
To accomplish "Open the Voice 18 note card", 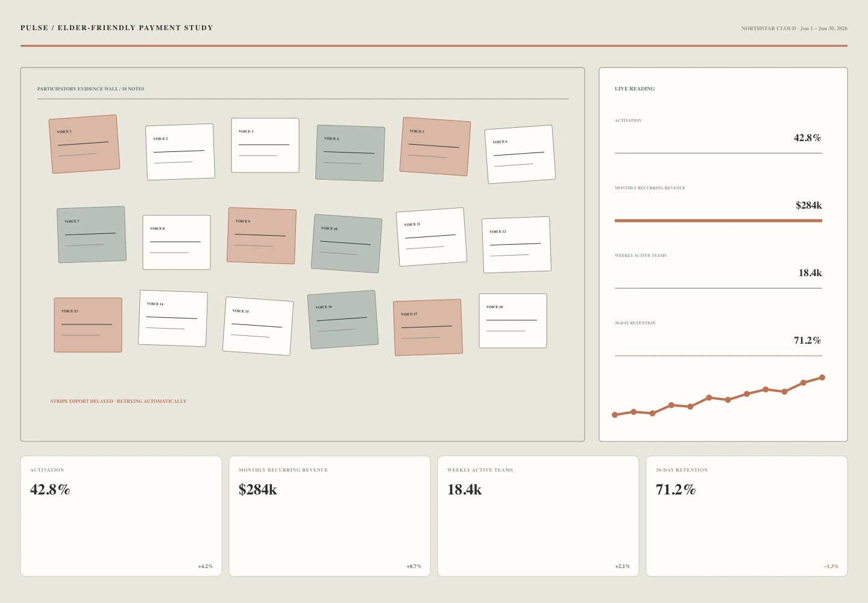I will pos(513,321).
